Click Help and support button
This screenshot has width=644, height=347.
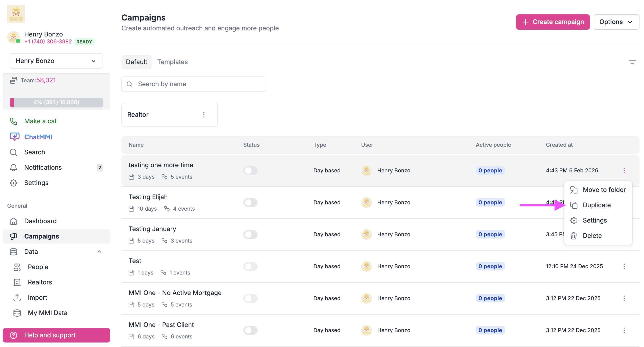[56, 335]
